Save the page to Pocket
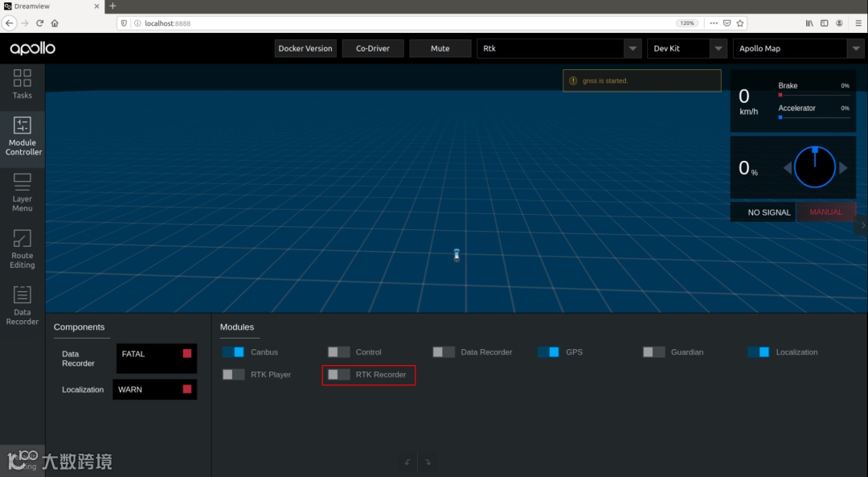The width and height of the screenshot is (868, 477). click(x=727, y=23)
